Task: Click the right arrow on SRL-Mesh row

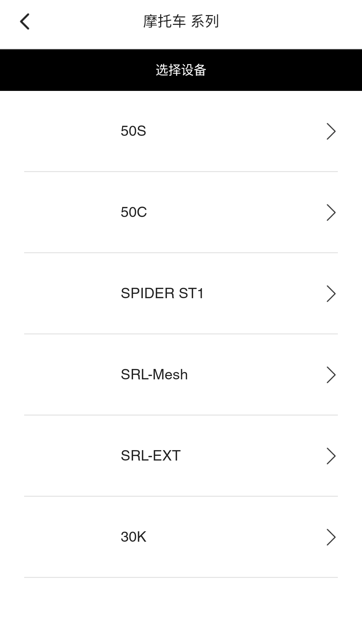Action: click(x=331, y=375)
